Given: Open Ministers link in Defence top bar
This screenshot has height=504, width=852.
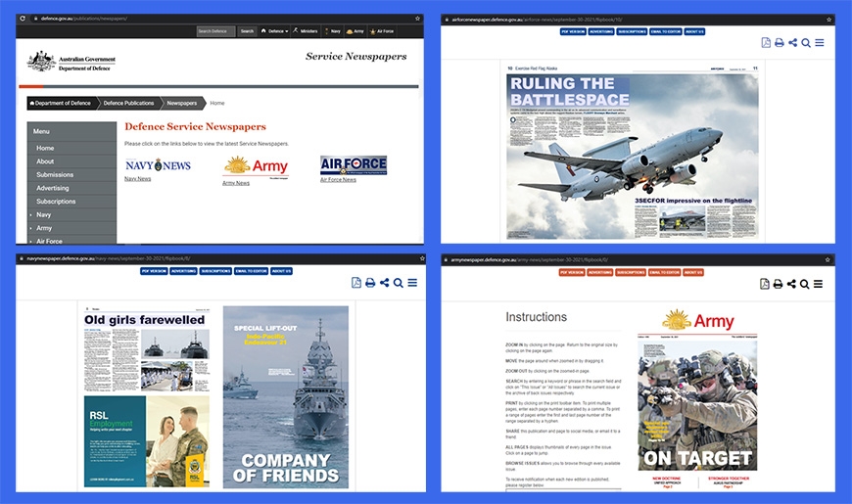Looking at the screenshot, I should [306, 31].
